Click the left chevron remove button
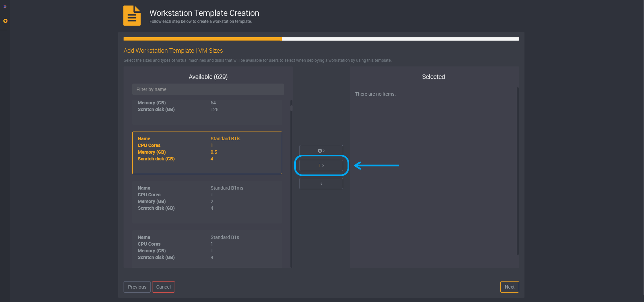 pos(321,184)
